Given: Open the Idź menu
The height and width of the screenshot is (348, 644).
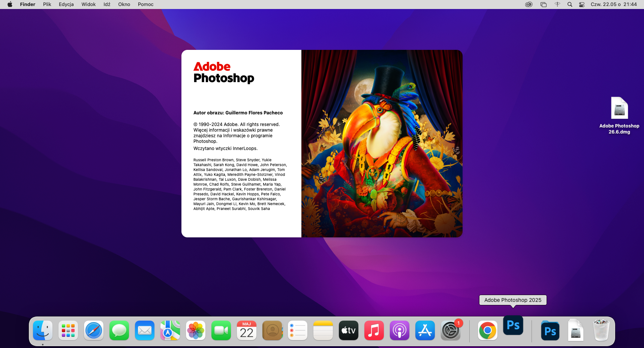Looking at the screenshot, I should point(107,4).
